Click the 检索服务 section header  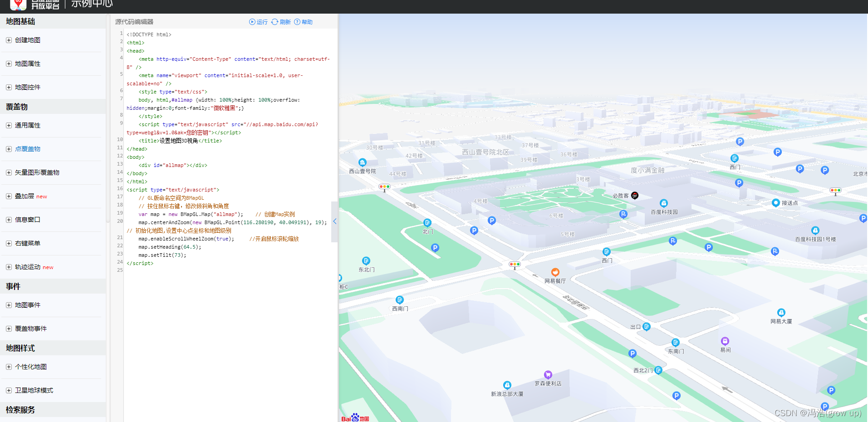point(20,410)
